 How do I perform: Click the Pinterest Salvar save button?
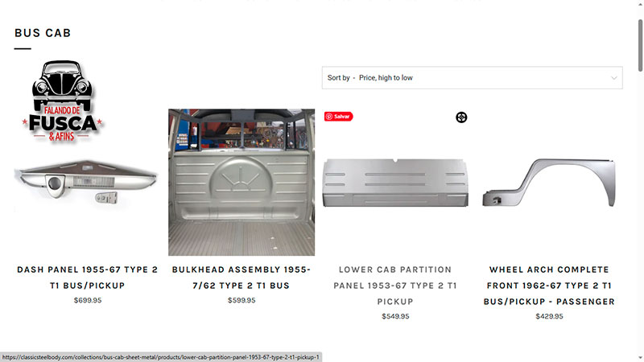pos(338,117)
